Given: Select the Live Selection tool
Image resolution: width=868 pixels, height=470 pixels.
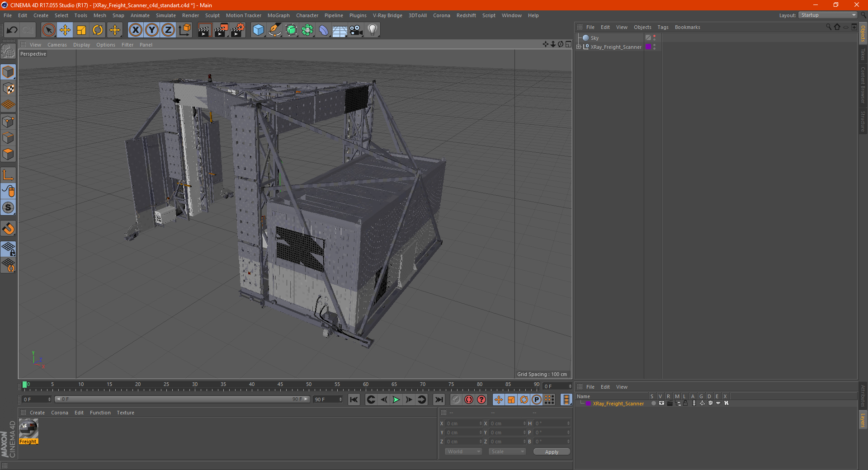Looking at the screenshot, I should [48, 30].
